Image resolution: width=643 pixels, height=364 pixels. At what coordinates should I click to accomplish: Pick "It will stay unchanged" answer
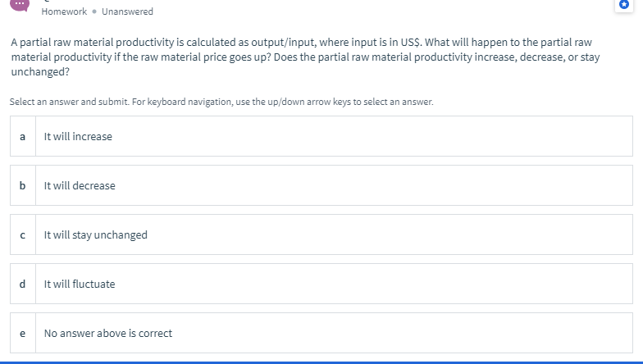pyautogui.click(x=96, y=234)
